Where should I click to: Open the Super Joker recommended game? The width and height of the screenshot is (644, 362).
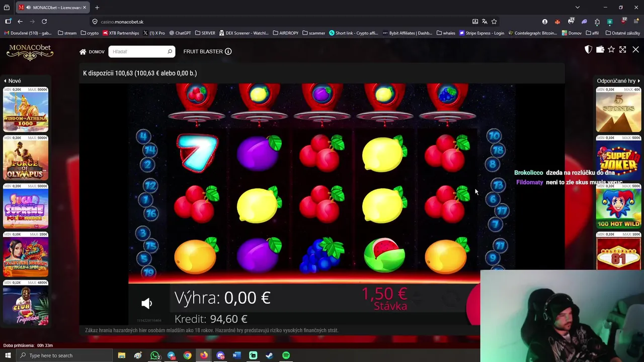click(x=618, y=158)
